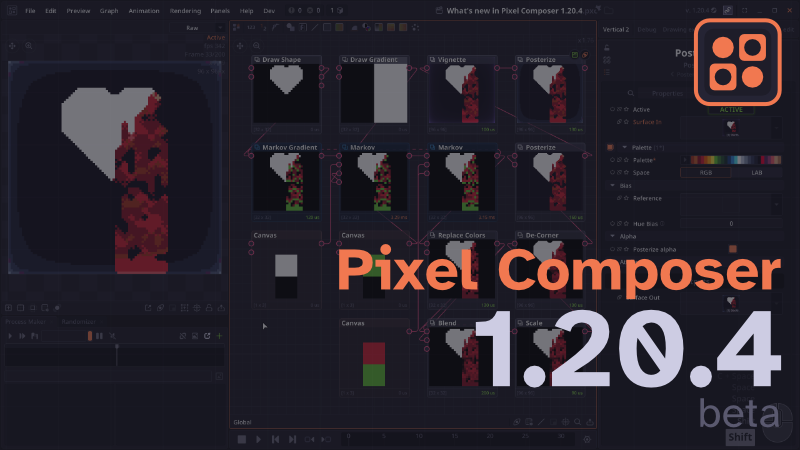Open the Graph menu

(109, 11)
